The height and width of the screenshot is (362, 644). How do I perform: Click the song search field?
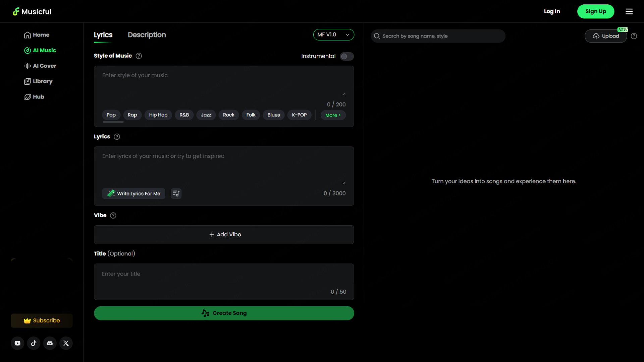(x=438, y=36)
